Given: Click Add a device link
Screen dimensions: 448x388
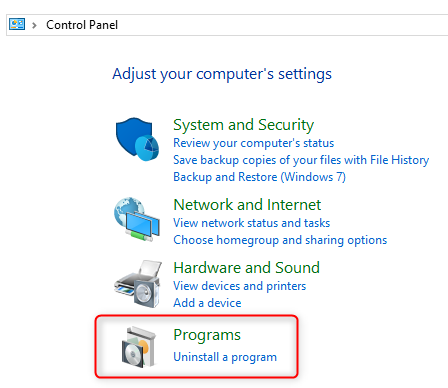Looking at the screenshot, I should pyautogui.click(x=207, y=303).
